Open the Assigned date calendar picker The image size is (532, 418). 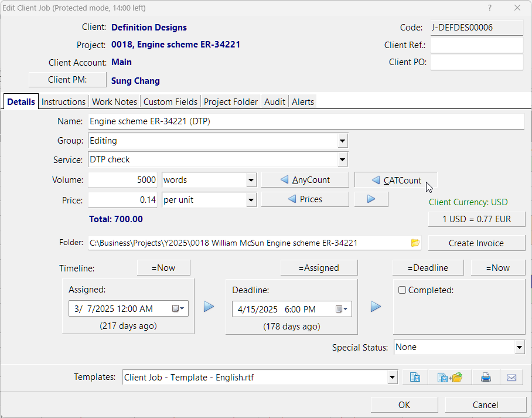178,309
